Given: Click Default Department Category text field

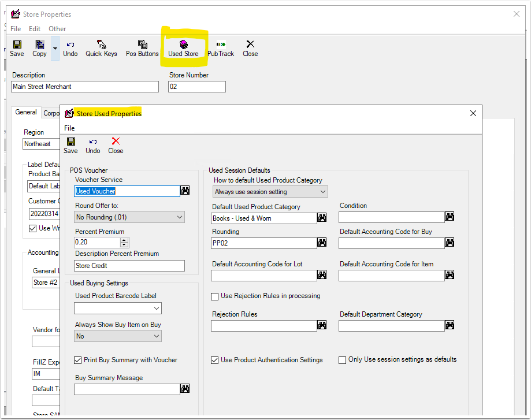Looking at the screenshot, I should click(x=392, y=326).
